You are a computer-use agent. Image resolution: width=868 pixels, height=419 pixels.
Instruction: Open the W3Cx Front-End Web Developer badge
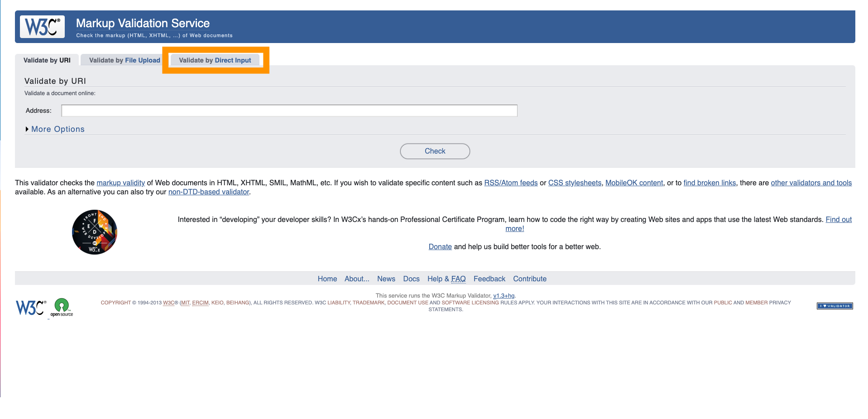pos(95,232)
